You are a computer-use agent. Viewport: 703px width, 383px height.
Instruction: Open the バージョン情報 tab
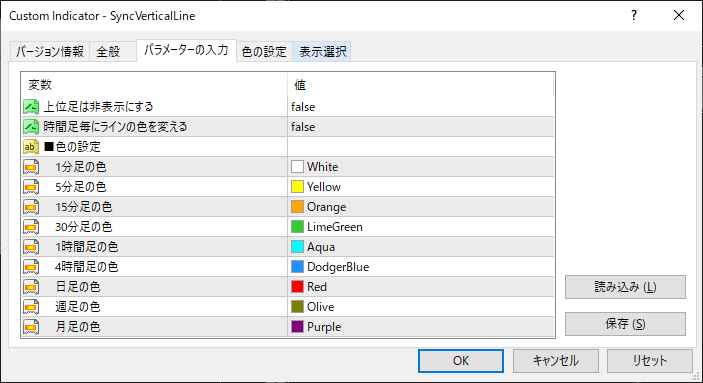(x=50, y=52)
